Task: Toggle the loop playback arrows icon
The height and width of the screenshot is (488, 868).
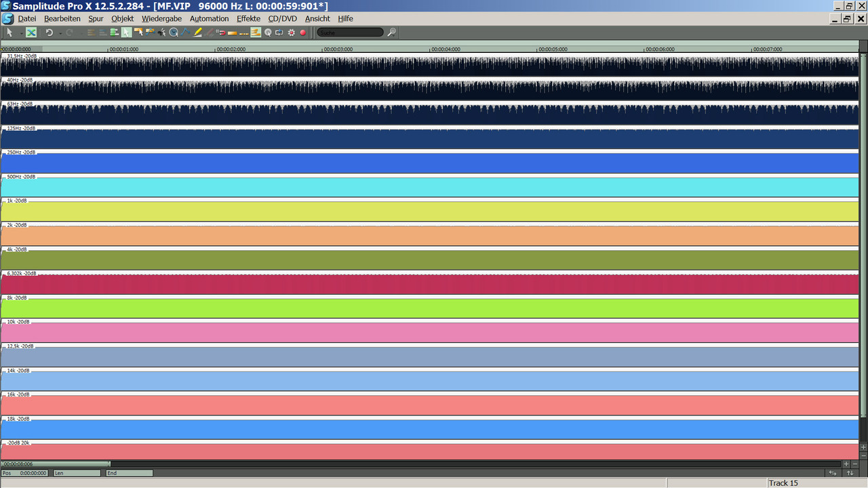Action: (x=279, y=32)
